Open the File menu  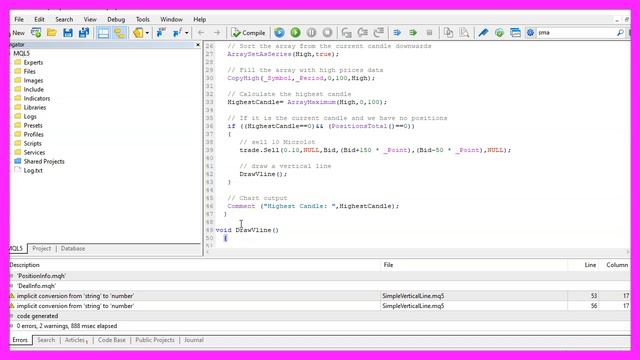click(x=19, y=19)
